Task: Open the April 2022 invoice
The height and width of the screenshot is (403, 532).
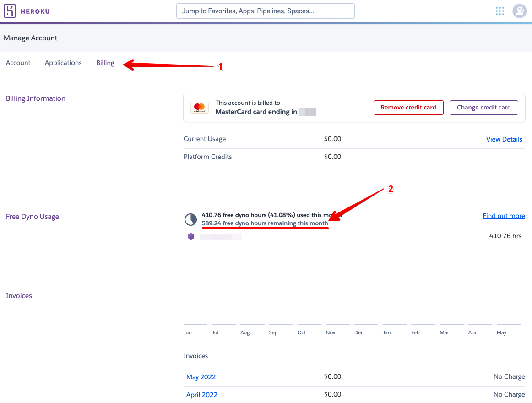Action: coord(202,395)
